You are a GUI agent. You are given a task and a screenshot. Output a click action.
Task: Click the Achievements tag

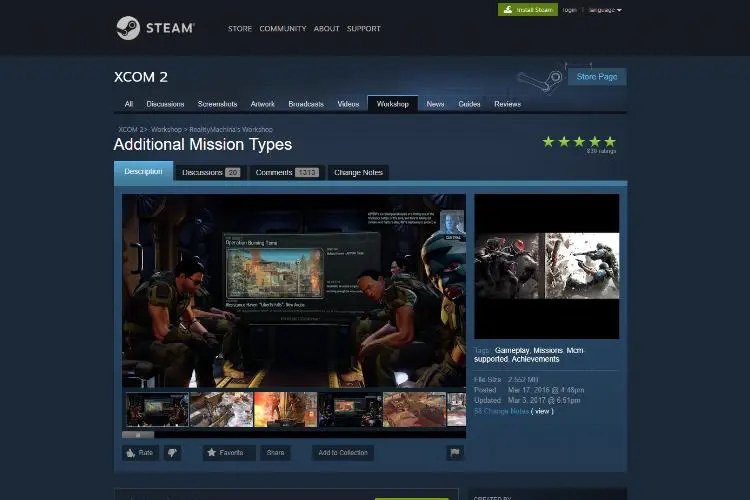click(535, 359)
